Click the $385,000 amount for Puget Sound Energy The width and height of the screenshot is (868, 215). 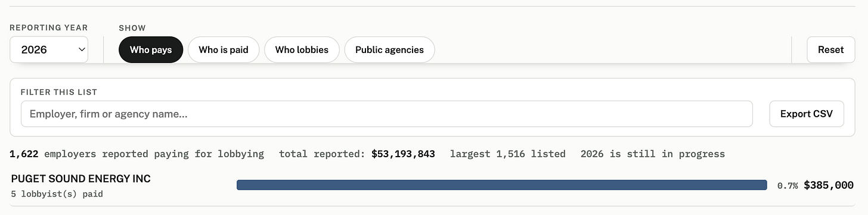coord(829,185)
